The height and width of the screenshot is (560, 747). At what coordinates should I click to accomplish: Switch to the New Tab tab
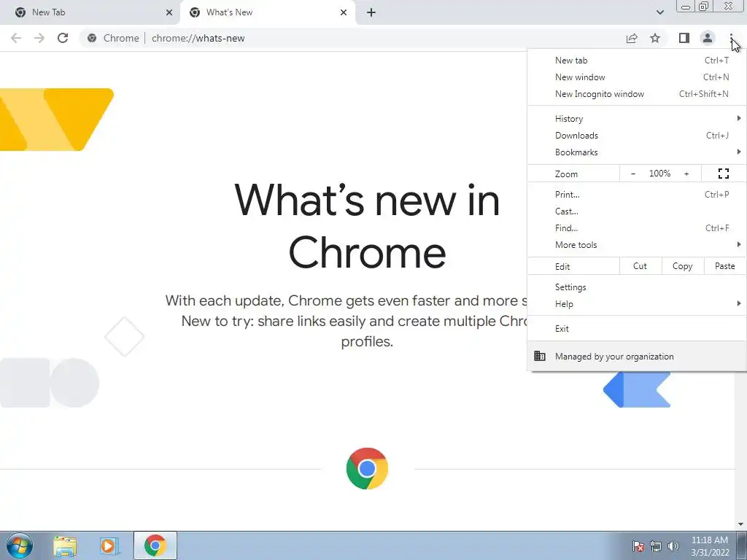click(90, 12)
